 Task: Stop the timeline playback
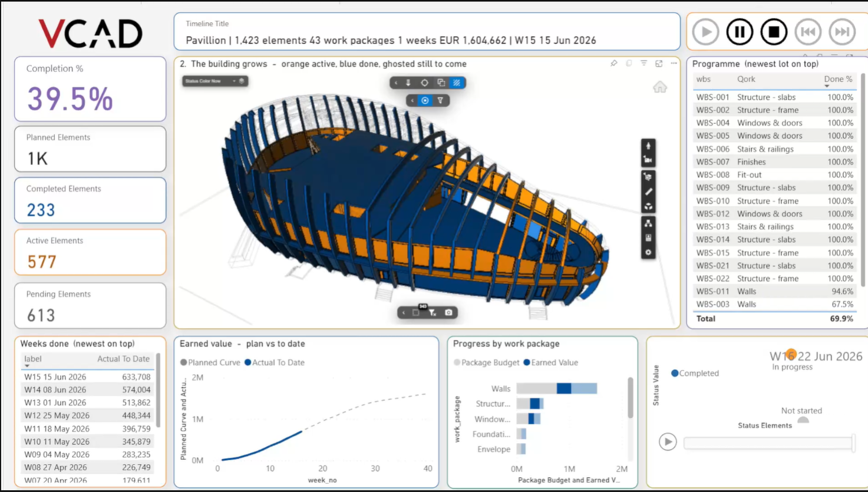(x=774, y=32)
